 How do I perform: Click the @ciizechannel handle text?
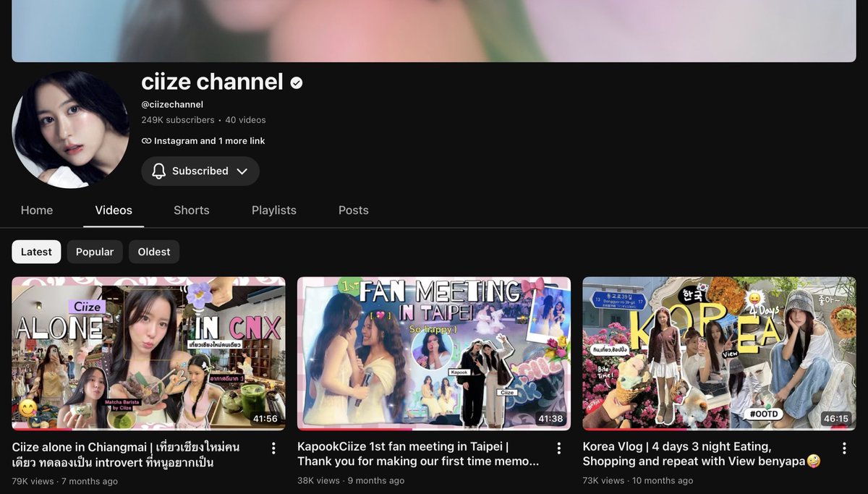pos(172,104)
